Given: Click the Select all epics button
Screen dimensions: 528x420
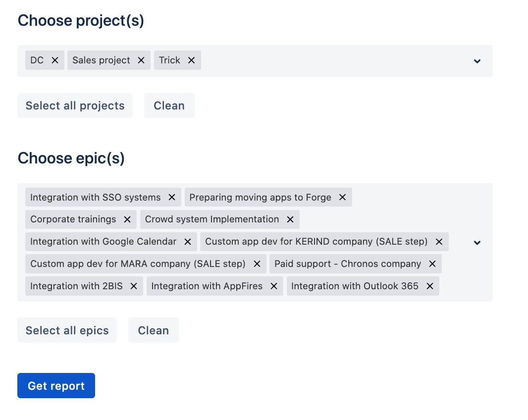Looking at the screenshot, I should coord(67,330).
